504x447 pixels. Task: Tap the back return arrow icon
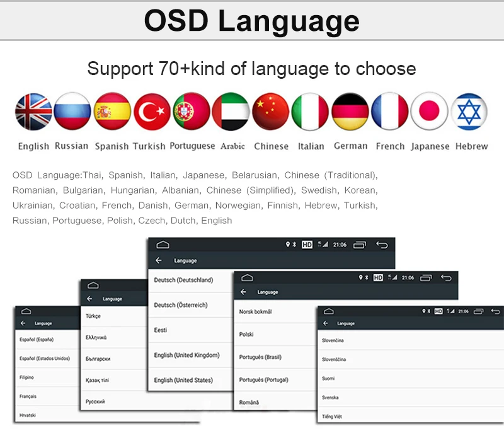coord(382,244)
